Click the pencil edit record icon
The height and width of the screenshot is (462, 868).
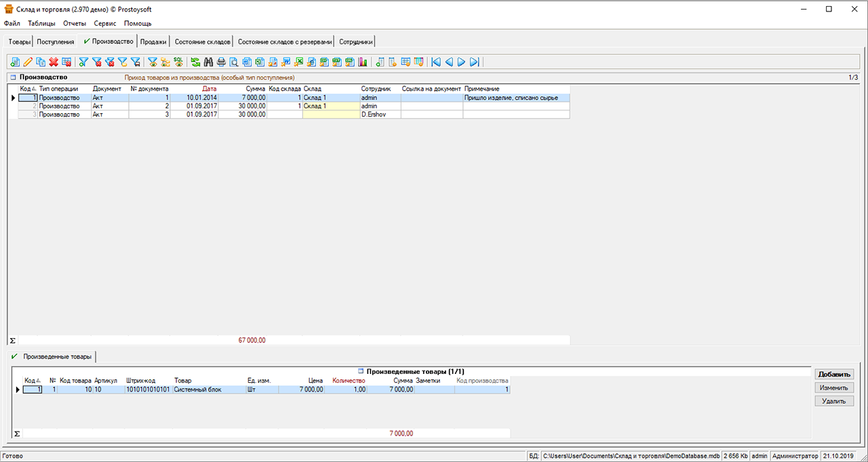[28, 62]
